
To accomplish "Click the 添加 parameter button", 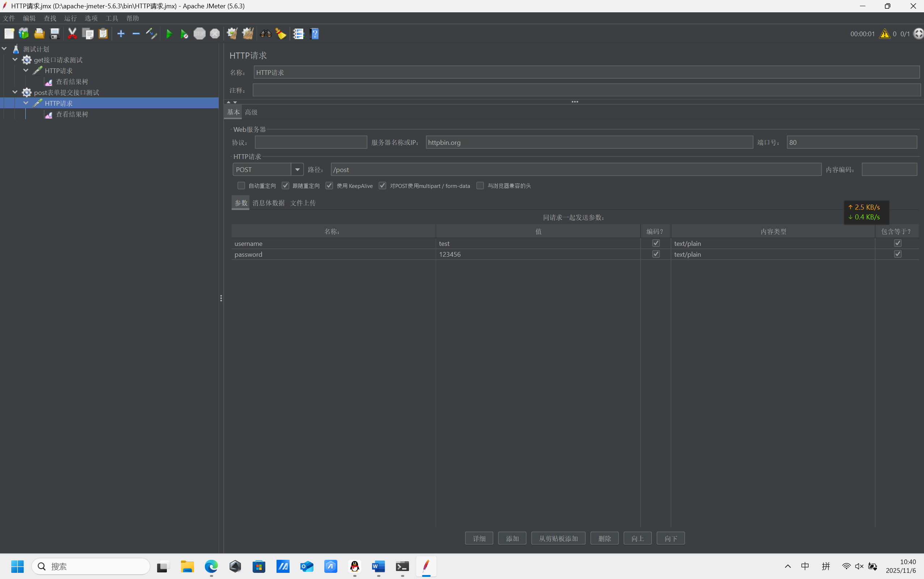I will [512, 538].
